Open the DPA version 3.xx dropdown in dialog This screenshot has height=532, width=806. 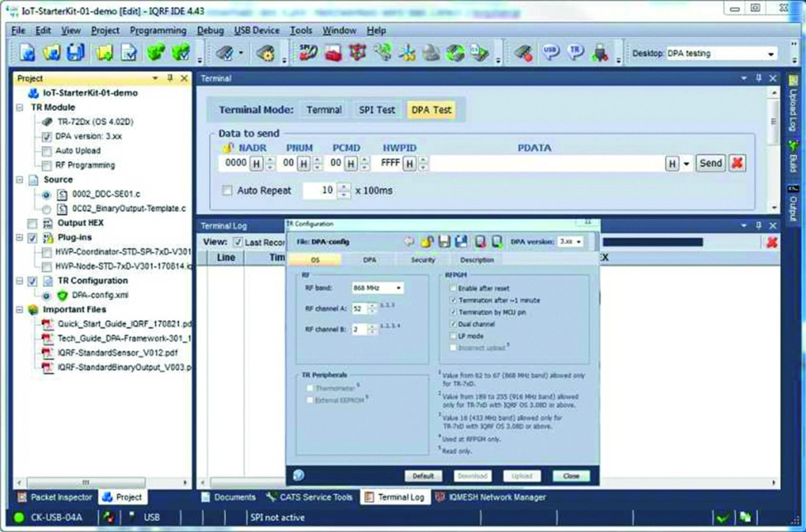(x=578, y=242)
